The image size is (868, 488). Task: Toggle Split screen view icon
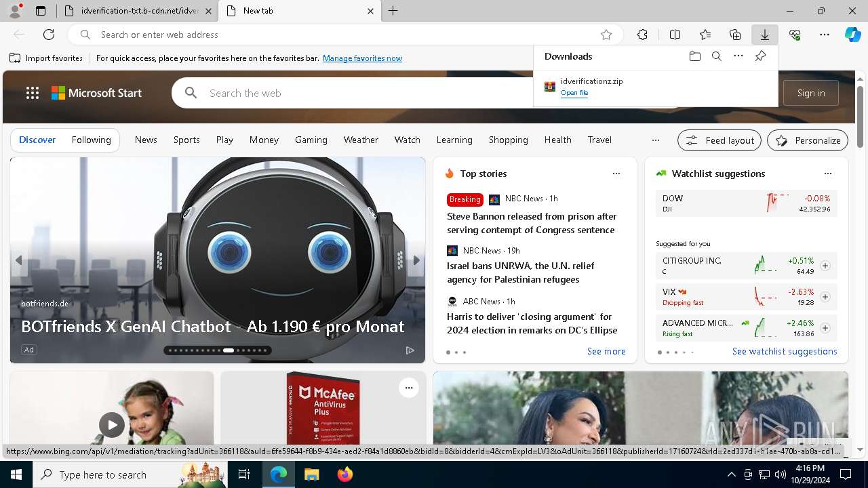[675, 35]
